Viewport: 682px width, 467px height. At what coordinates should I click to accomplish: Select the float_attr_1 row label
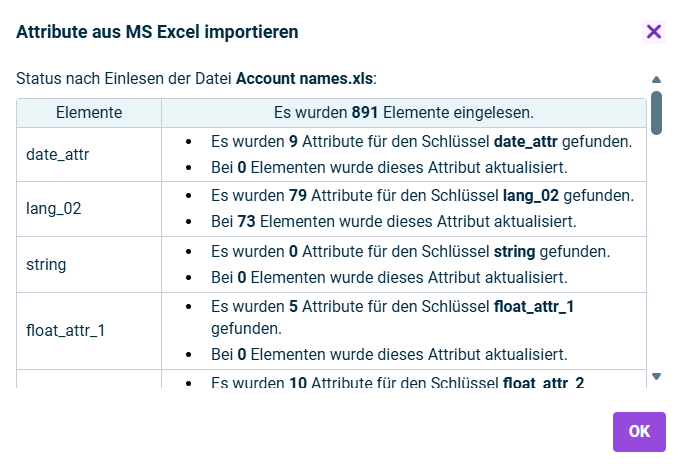66,329
